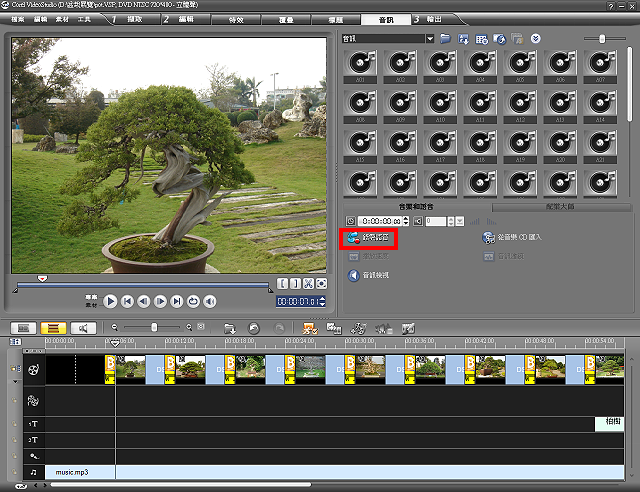Step to previous frame button
Image resolution: width=640 pixels, height=492 pixels.
pyautogui.click(x=144, y=302)
